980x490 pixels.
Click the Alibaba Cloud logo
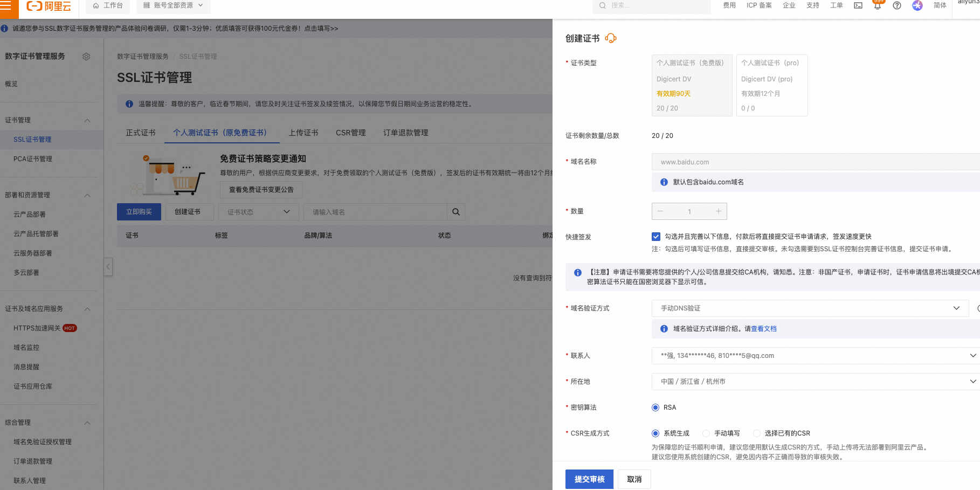[49, 6]
